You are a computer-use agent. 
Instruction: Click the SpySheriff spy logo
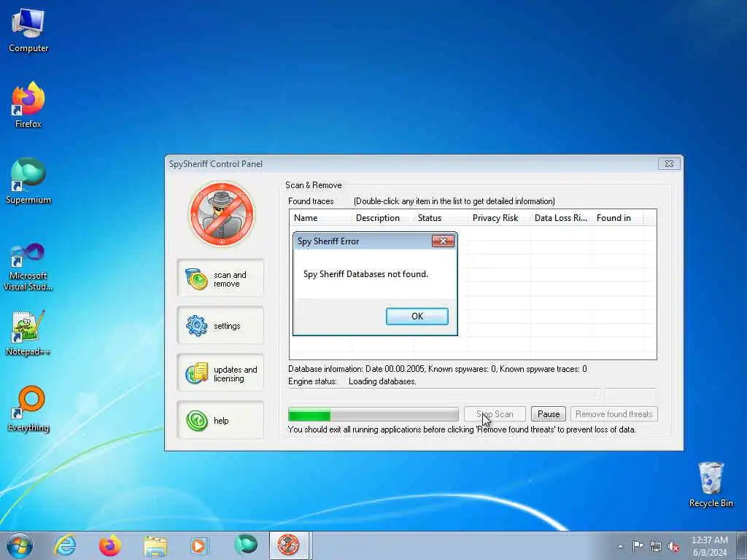pos(222,214)
